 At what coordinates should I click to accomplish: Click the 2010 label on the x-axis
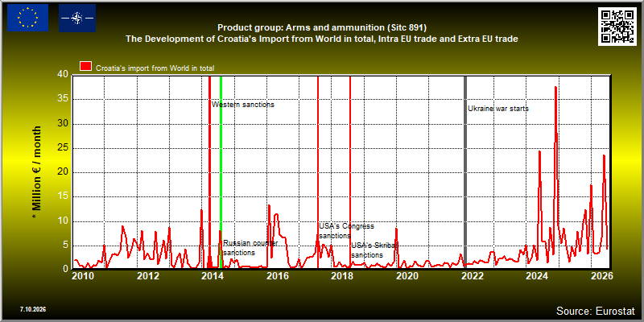[x=84, y=275]
